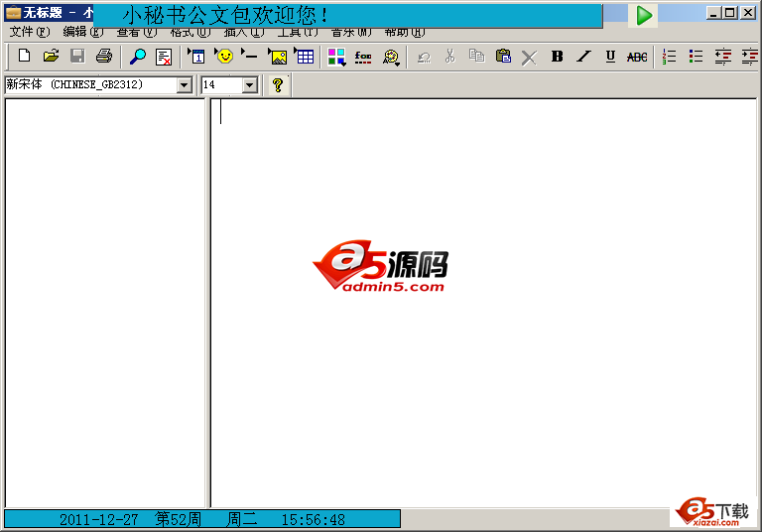Click the yellow question mark help icon

(278, 85)
